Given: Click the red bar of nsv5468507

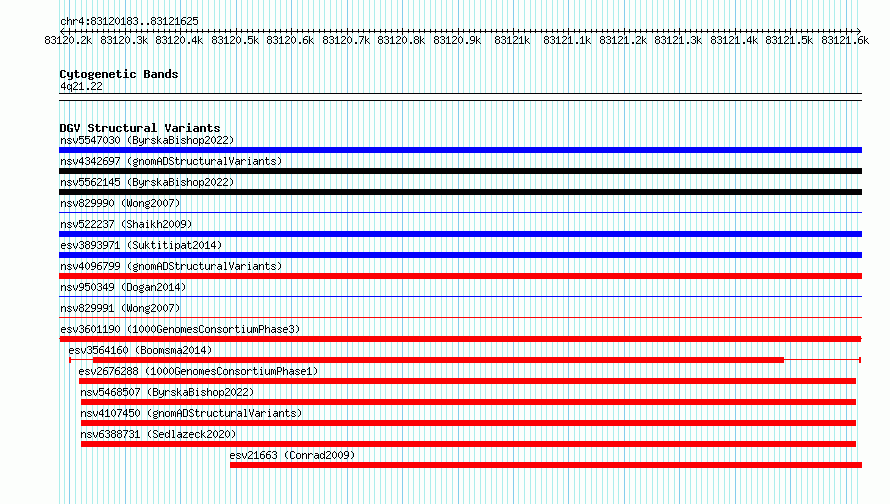Looking at the screenshot, I should click(468, 402).
